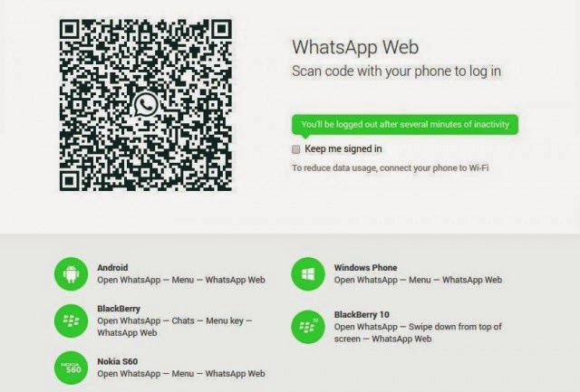Click the green logged out inactivity tooltip
The height and width of the screenshot is (392, 580).
pos(405,125)
